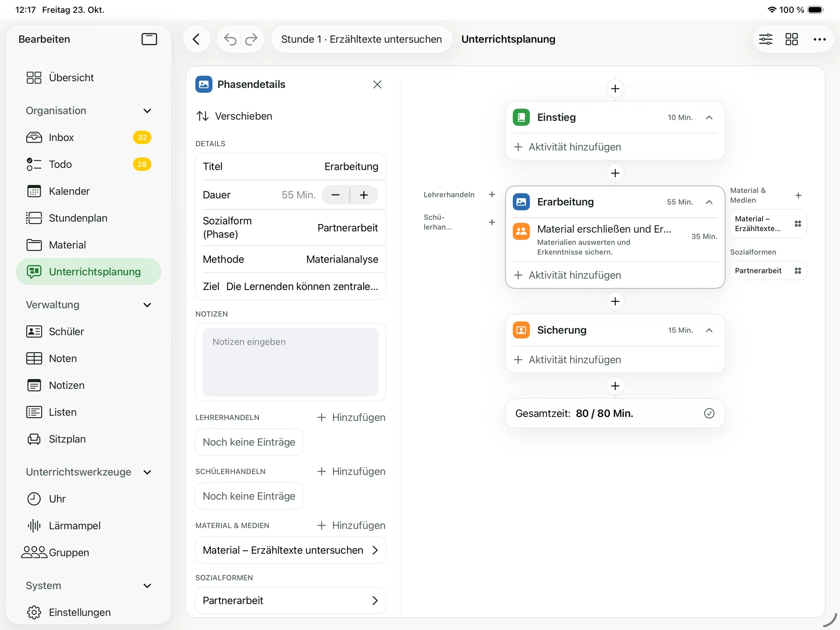
Task: Collapse the Einstieg phase card
Action: (709, 117)
